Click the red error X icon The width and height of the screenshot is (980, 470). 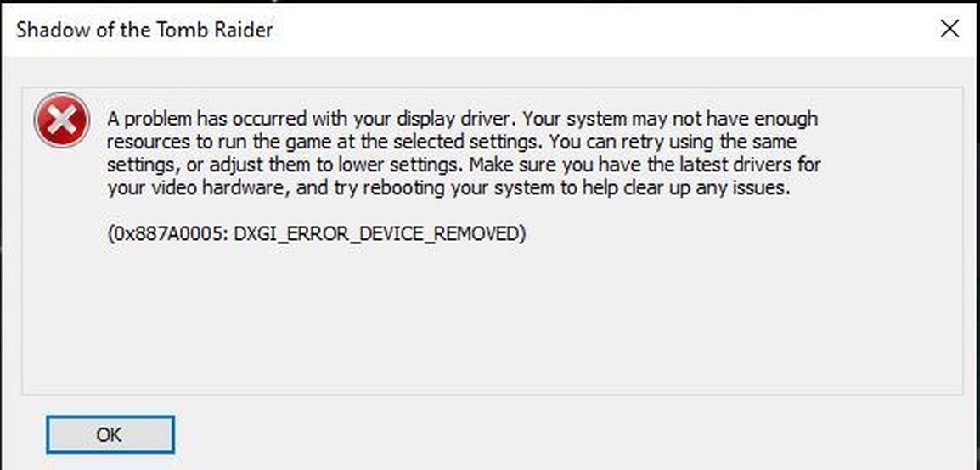coord(62,120)
